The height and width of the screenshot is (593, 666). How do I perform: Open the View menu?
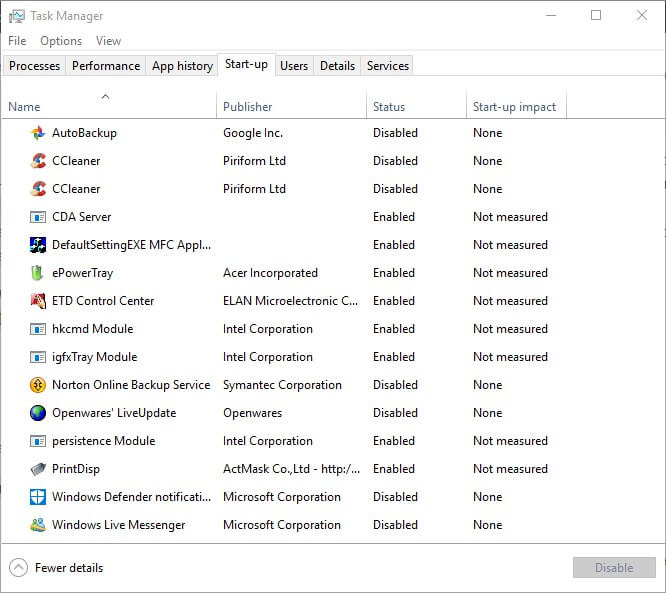click(x=108, y=41)
